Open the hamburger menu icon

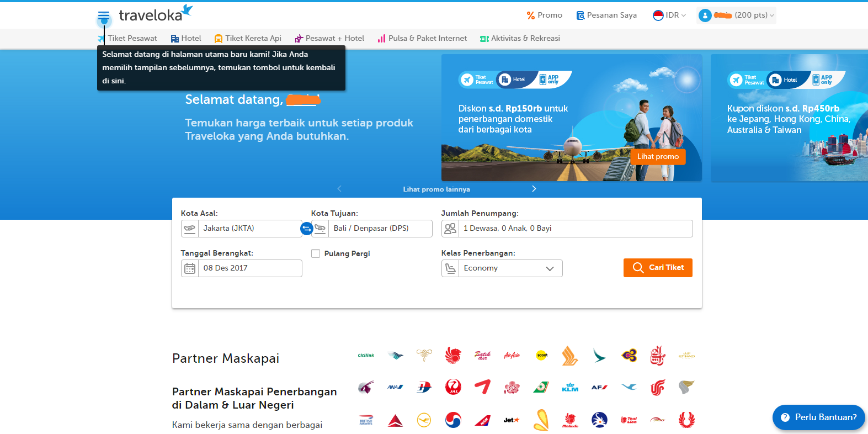(104, 15)
